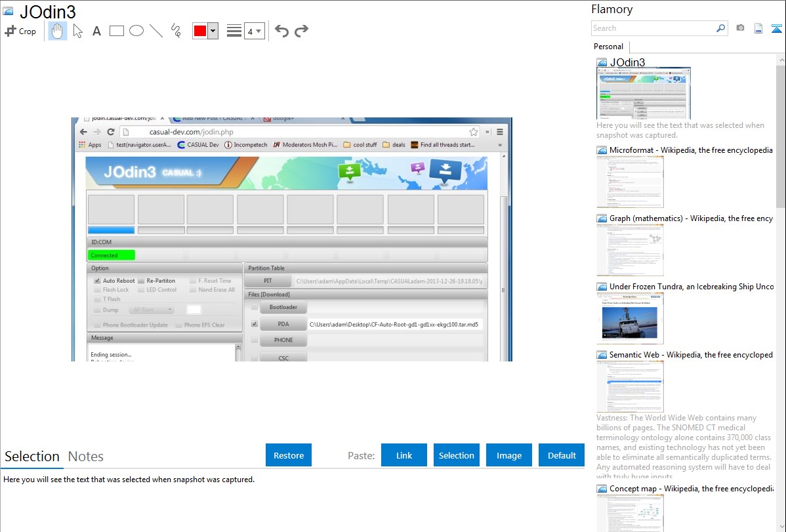Switch to the Notes tab

tap(86, 457)
